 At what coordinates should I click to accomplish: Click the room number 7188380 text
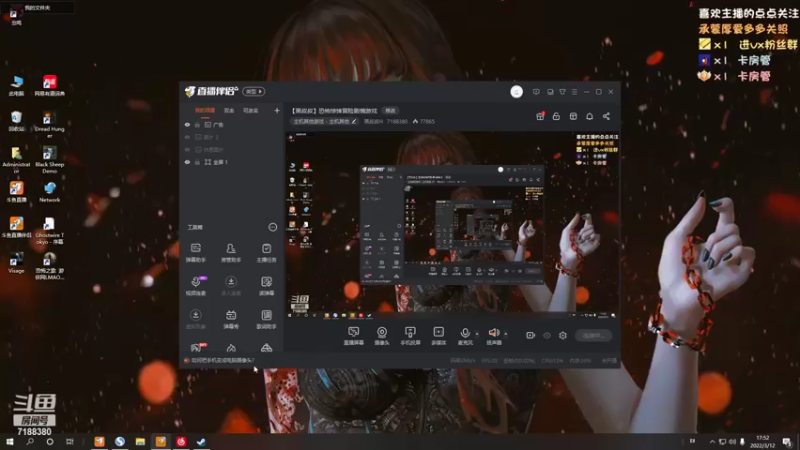397,121
